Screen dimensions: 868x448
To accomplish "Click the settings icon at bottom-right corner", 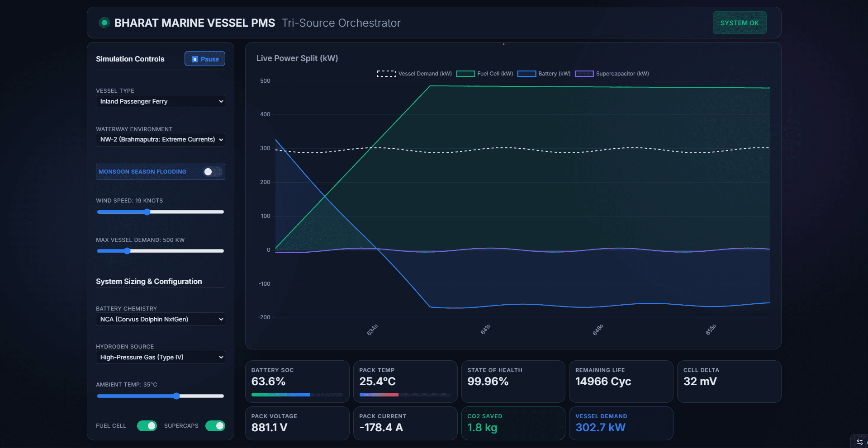I will [x=859, y=442].
